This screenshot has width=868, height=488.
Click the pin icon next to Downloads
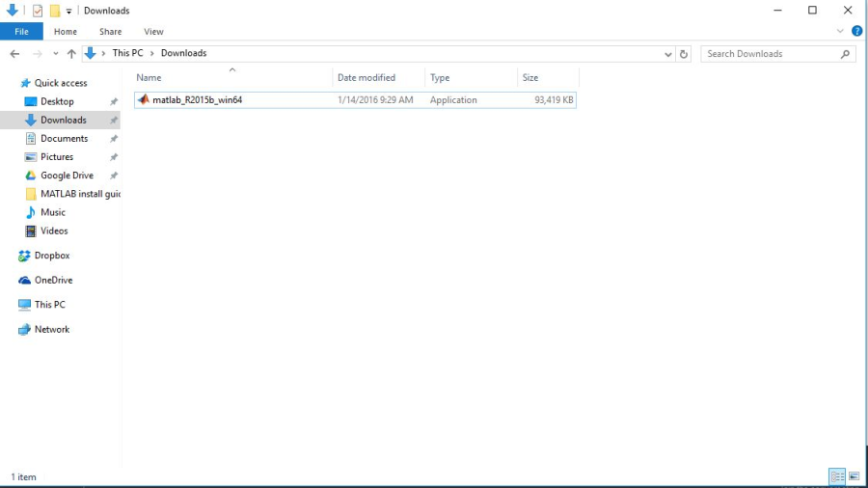pyautogui.click(x=114, y=120)
